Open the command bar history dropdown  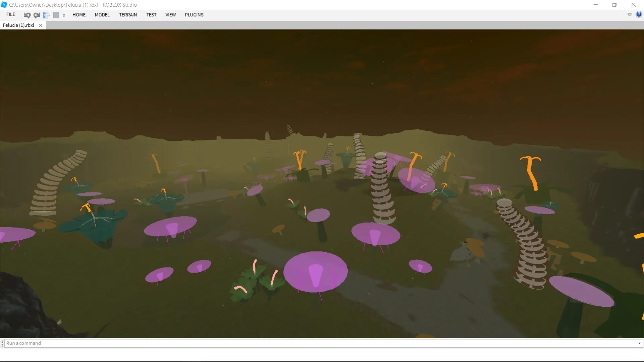pyautogui.click(x=640, y=343)
